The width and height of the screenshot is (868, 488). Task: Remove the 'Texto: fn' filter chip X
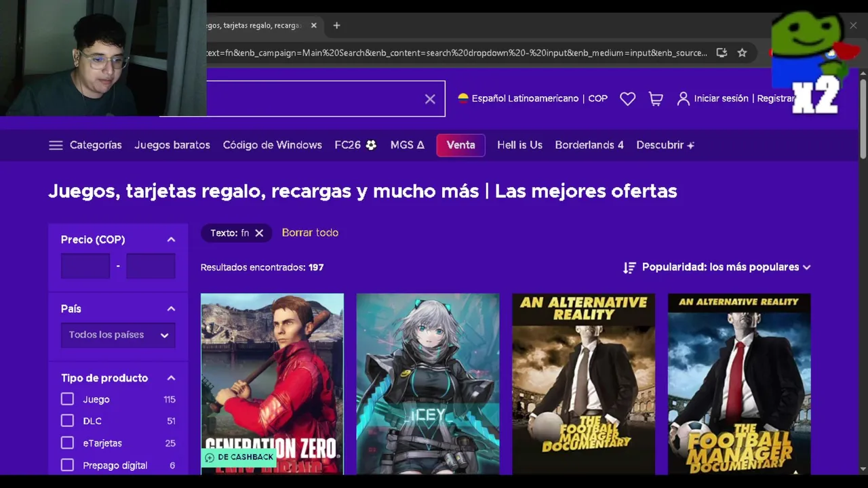point(259,232)
